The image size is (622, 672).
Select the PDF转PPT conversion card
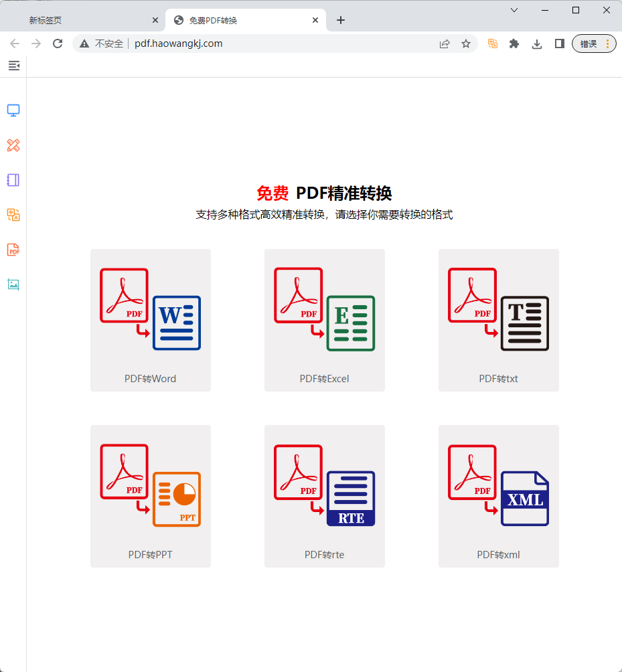point(151,496)
